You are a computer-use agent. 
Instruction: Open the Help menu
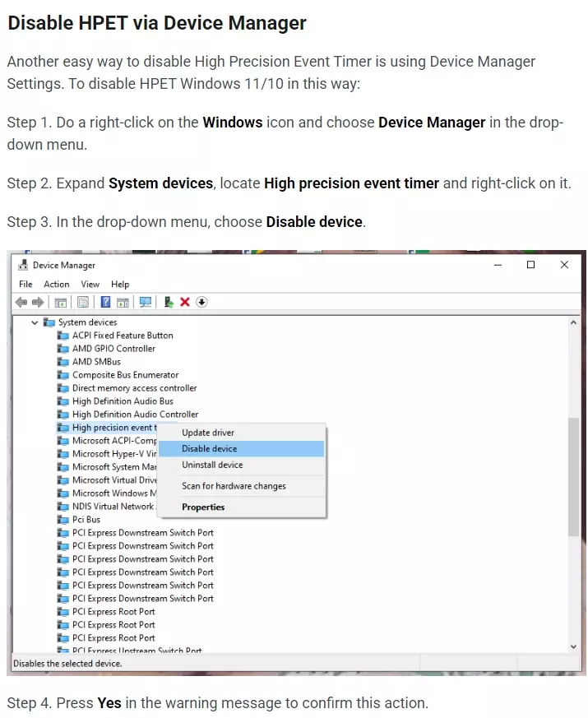tap(120, 285)
